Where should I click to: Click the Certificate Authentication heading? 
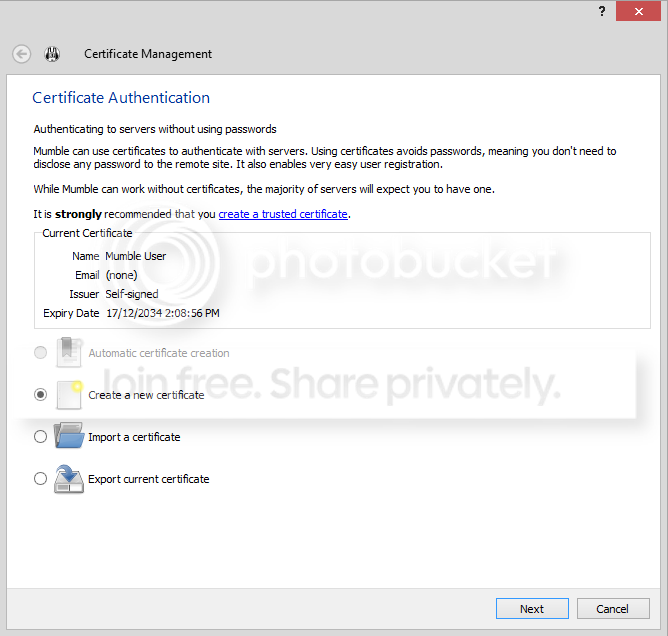(121, 98)
